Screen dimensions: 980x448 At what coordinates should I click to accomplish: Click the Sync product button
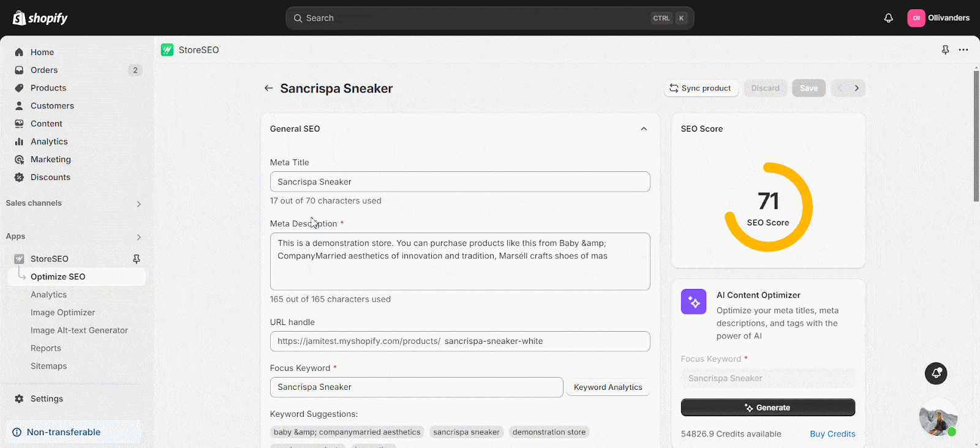tap(701, 88)
